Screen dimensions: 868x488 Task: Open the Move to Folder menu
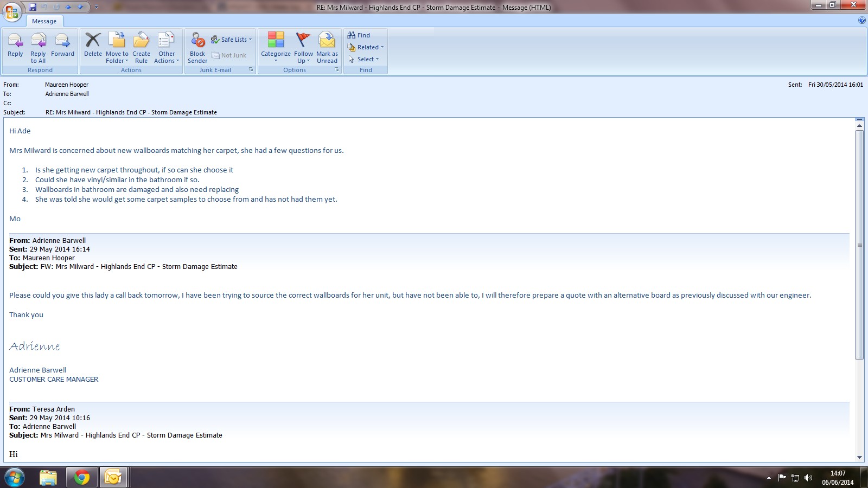[x=117, y=48]
